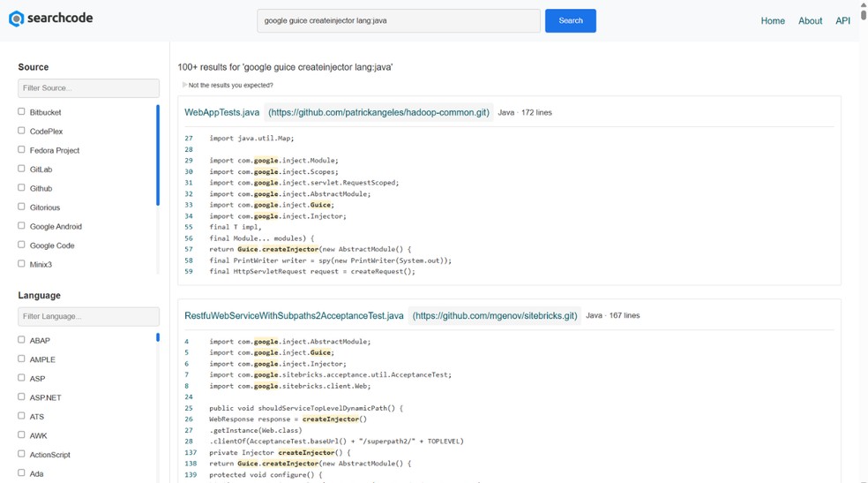Click the Filter Source input field

click(x=88, y=88)
